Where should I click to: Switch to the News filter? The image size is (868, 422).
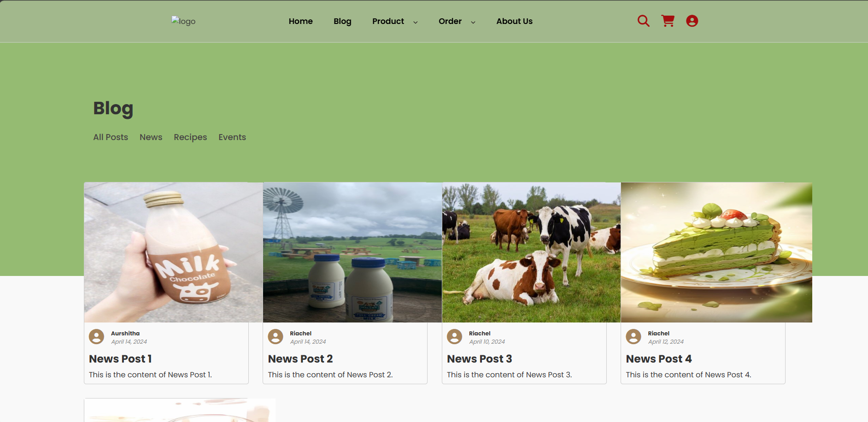click(151, 137)
